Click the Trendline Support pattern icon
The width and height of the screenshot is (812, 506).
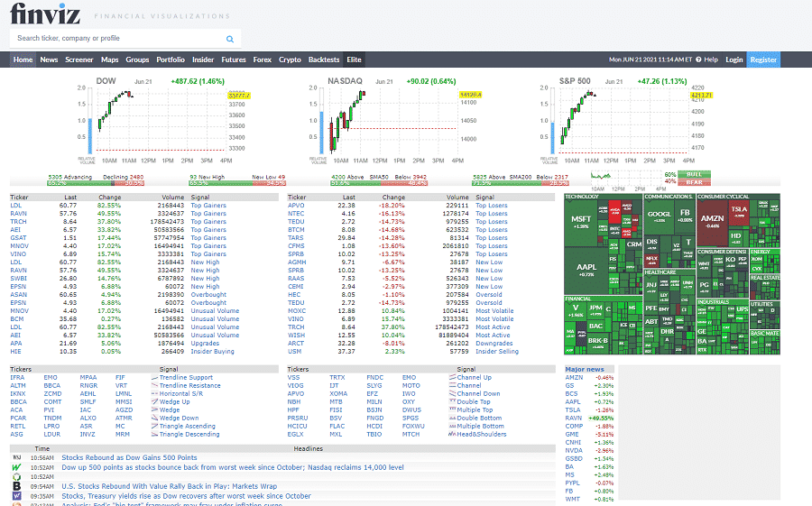(152, 378)
